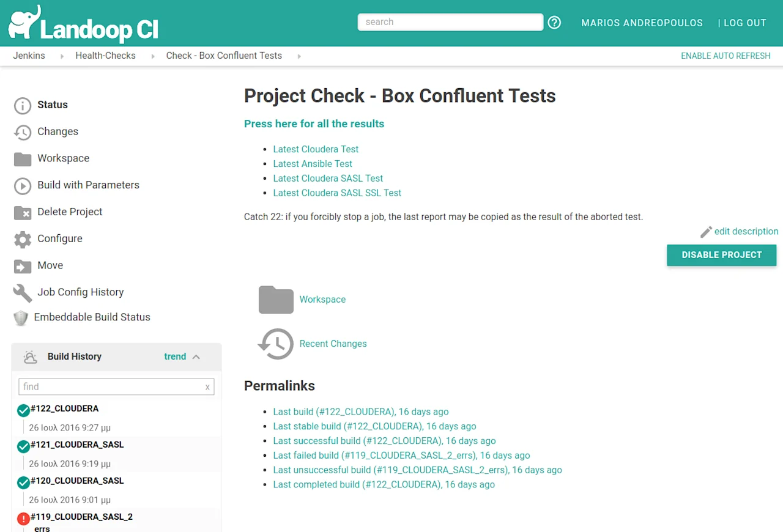The image size is (783, 532).
Task: Open Last completed build permalink
Action: pos(384,485)
